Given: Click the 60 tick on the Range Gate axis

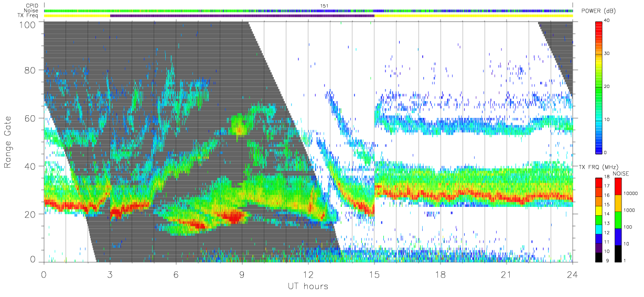Looking at the screenshot, I should [x=30, y=118].
